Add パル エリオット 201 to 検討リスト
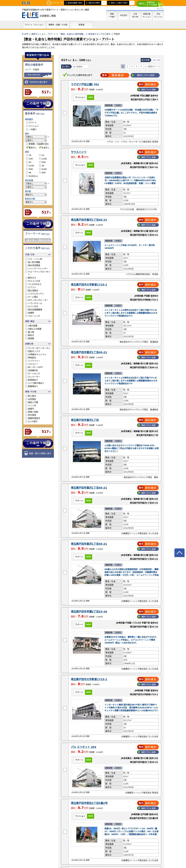 point(148,752)
